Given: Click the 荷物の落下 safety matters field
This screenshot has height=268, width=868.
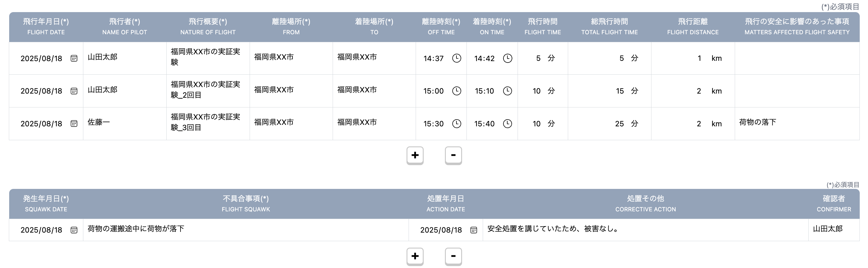Looking at the screenshot, I should coord(797,123).
